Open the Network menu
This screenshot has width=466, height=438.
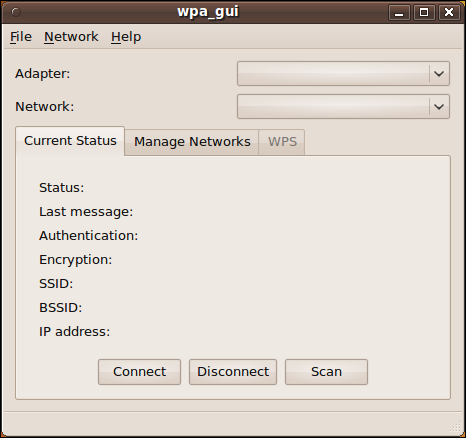point(71,37)
